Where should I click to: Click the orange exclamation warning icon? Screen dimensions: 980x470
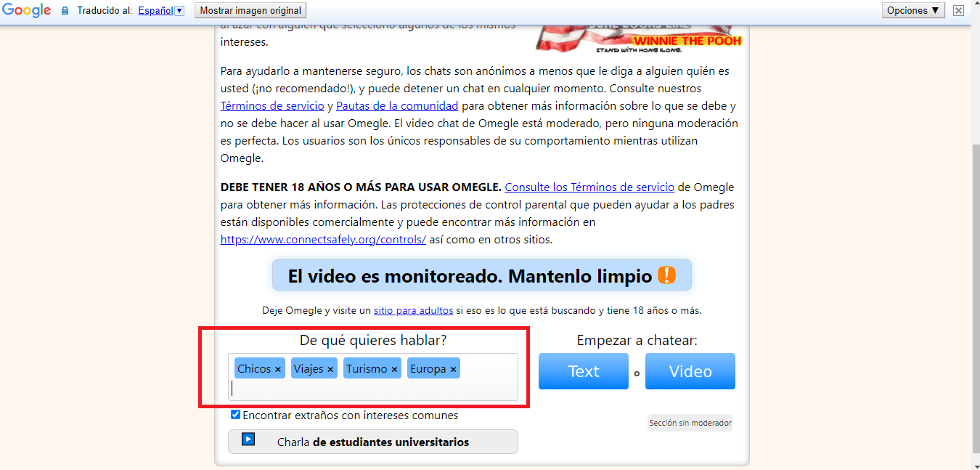tap(666, 275)
